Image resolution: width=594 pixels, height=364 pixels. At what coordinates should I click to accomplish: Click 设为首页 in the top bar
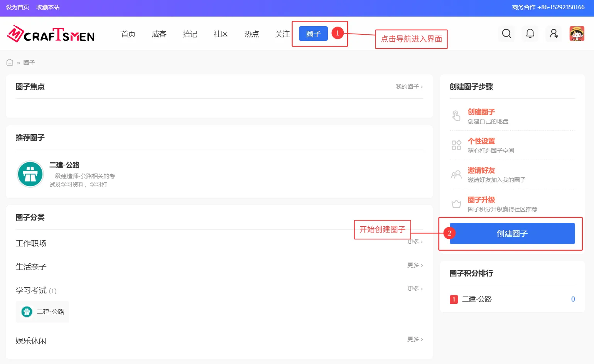[x=17, y=7]
